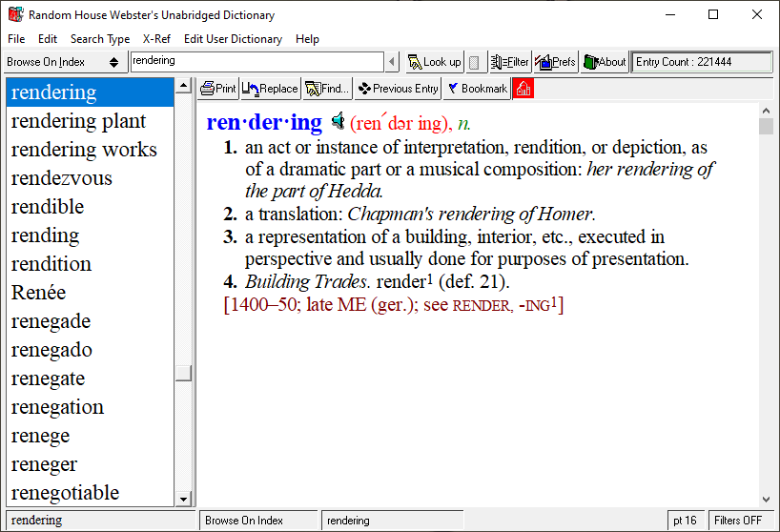Open the Filter options
Image resolution: width=780 pixels, height=532 pixels.
510,62
